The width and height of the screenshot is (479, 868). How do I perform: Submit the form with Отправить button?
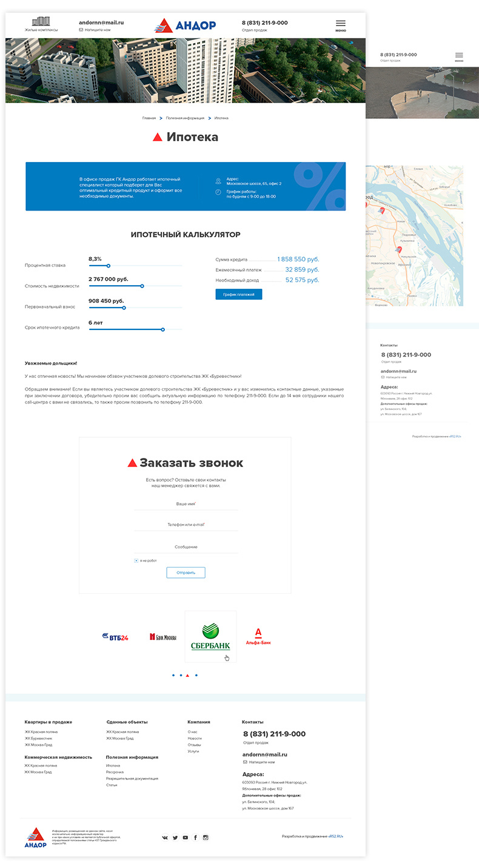[186, 573]
